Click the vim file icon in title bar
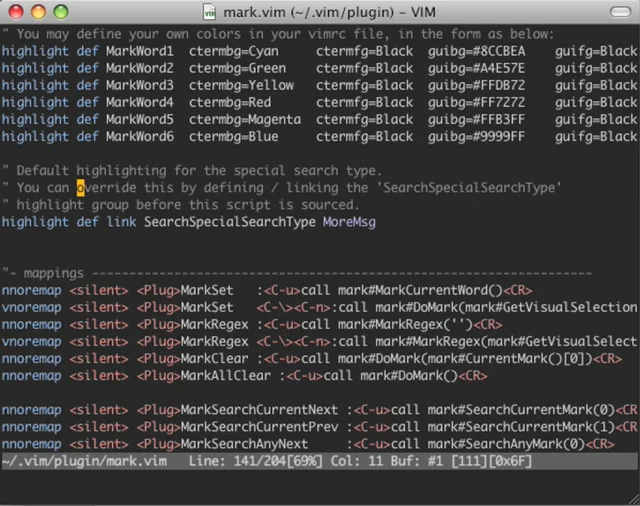Image resolution: width=640 pixels, height=506 pixels. [x=209, y=13]
